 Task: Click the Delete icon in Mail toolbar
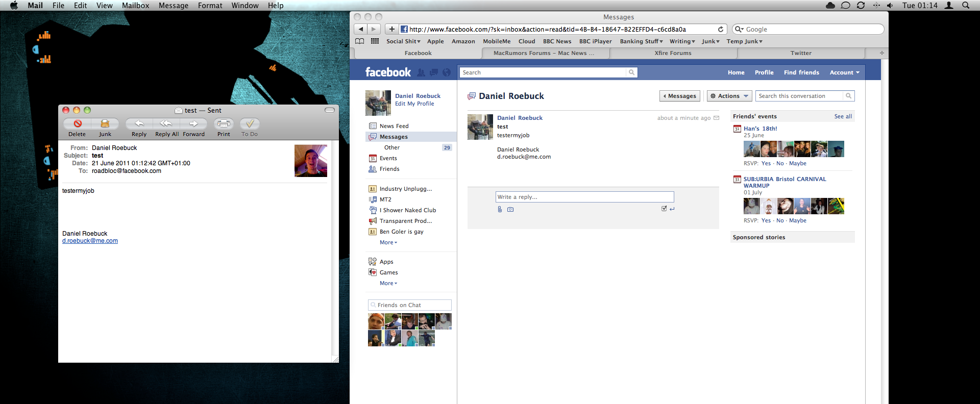pos(78,123)
